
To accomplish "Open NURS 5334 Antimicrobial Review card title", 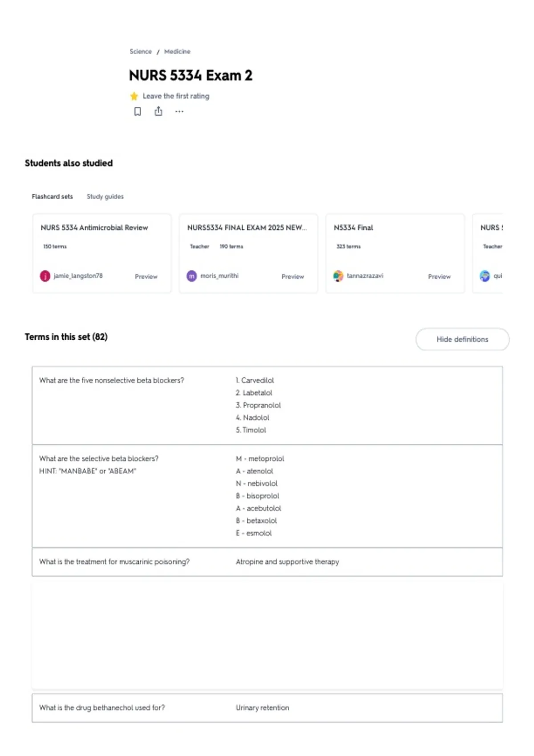I will point(94,228).
